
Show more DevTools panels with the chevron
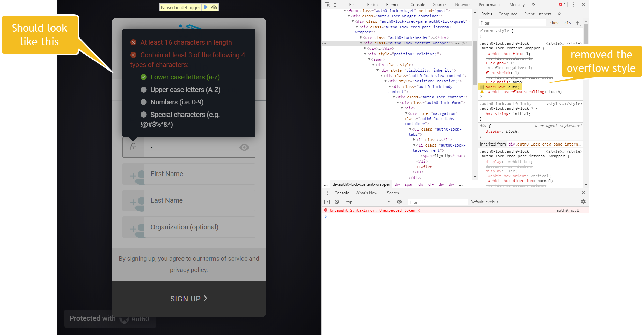point(533,4)
